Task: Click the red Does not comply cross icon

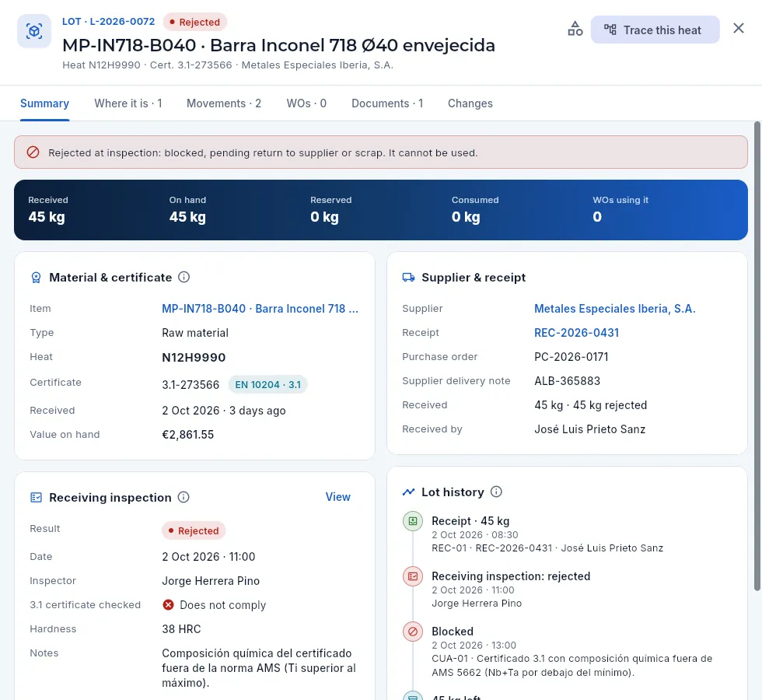Action: tap(168, 605)
